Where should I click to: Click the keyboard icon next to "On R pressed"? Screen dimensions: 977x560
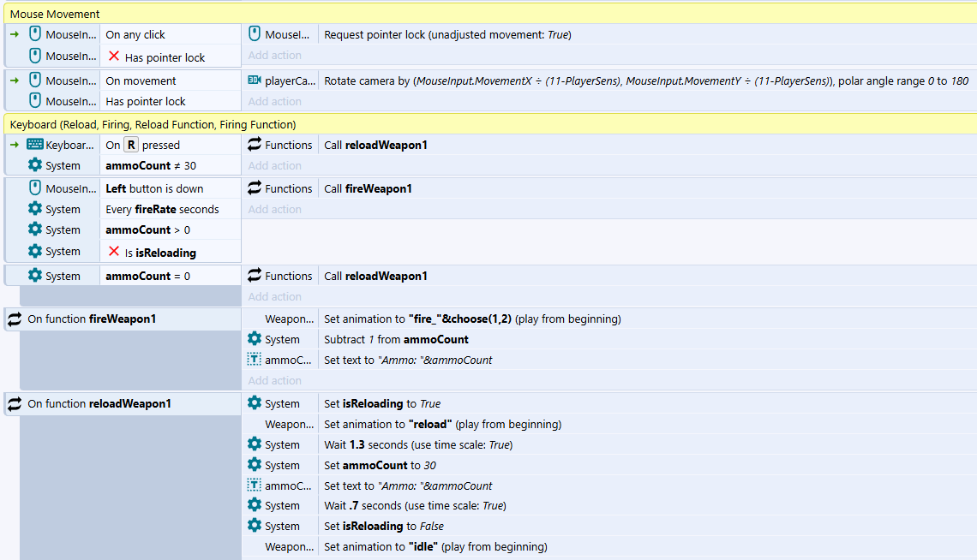35,145
